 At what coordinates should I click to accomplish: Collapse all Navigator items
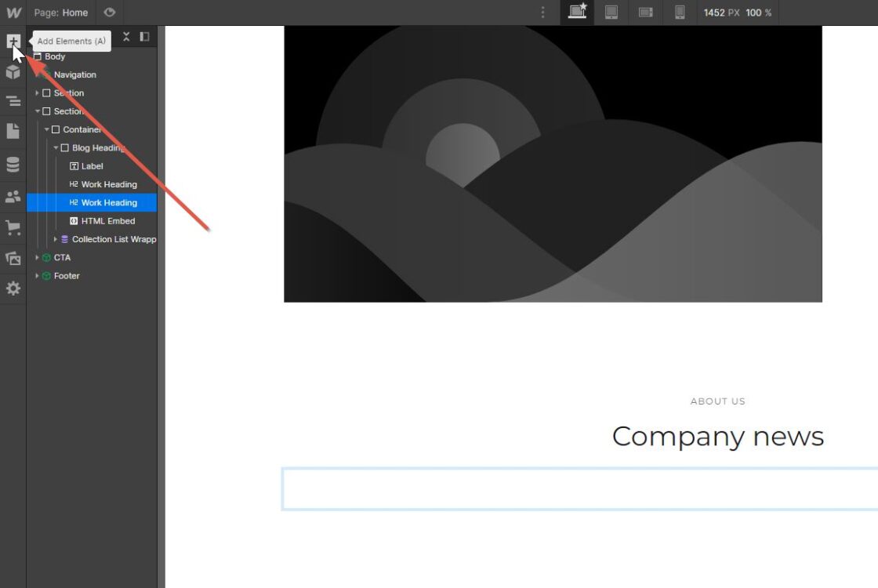(x=126, y=36)
